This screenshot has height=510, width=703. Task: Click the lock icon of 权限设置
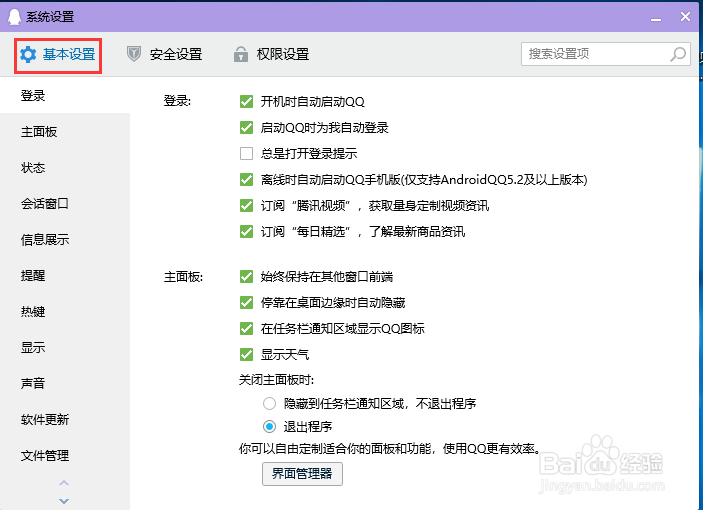[241, 54]
